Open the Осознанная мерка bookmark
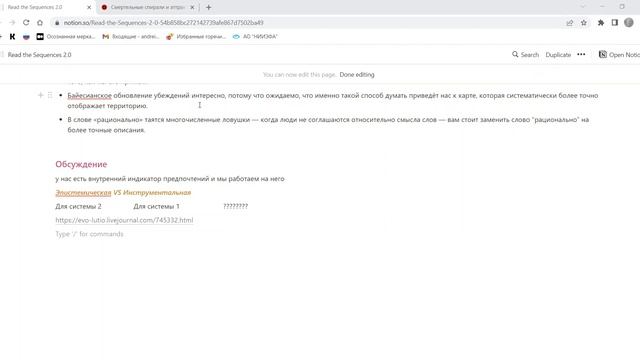640x360 pixels. click(x=65, y=37)
